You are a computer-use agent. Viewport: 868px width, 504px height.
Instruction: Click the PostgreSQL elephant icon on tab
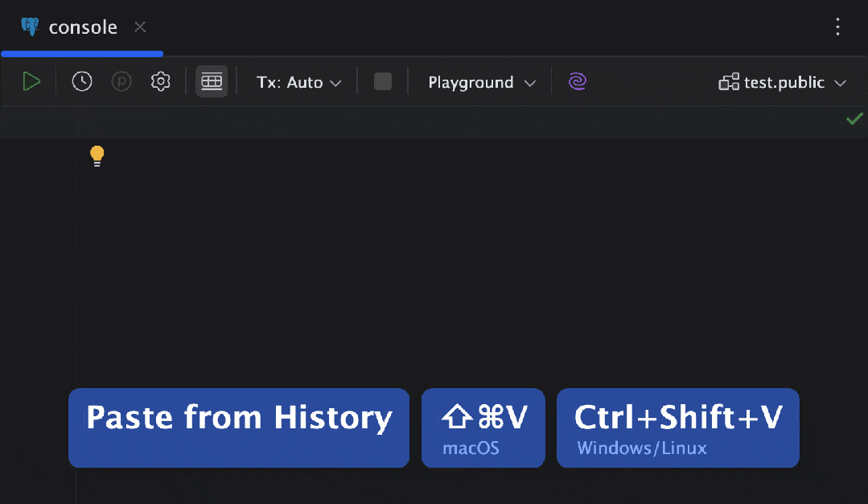coord(31,27)
